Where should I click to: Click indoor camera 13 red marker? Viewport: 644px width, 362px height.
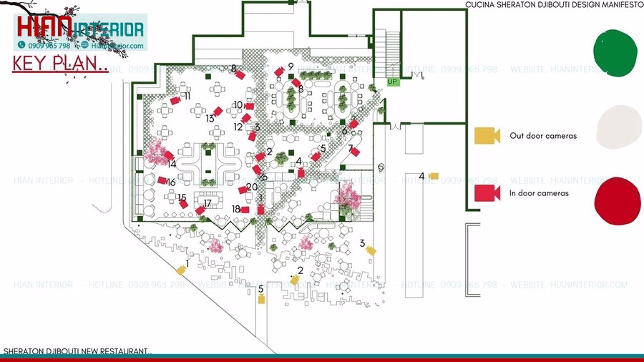(x=218, y=111)
